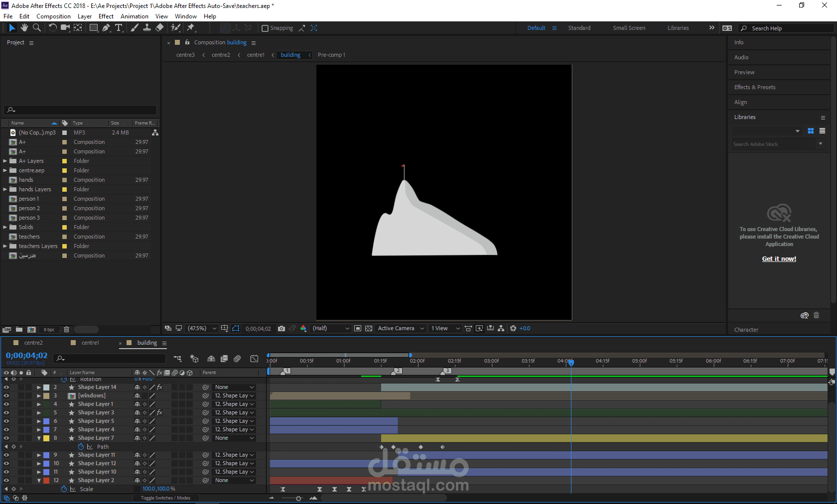Delete selected project item with trash icon
837x504 pixels.
[66, 330]
